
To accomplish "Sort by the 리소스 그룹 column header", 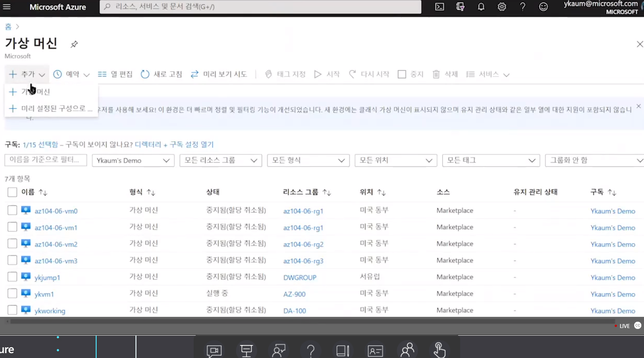I will [307, 192].
